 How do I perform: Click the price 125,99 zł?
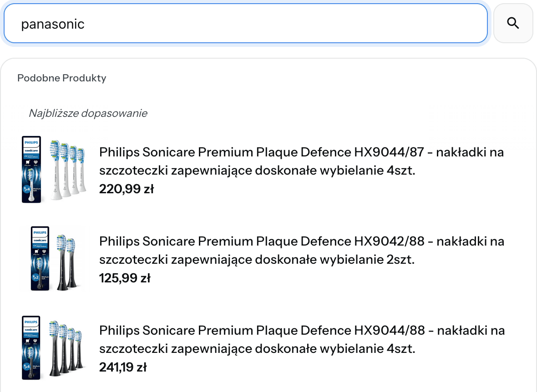(x=126, y=277)
